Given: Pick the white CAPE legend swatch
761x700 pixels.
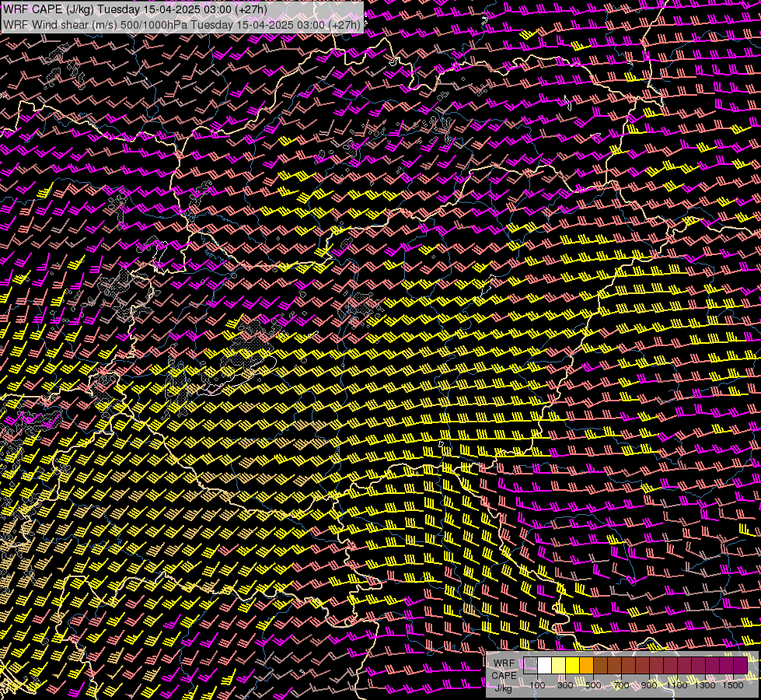Looking at the screenshot, I should [545, 665].
